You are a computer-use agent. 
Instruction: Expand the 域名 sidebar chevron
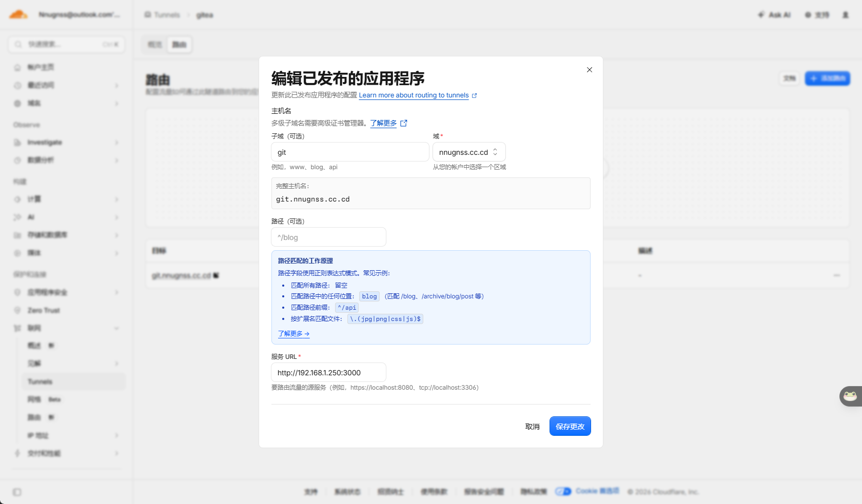(x=116, y=104)
